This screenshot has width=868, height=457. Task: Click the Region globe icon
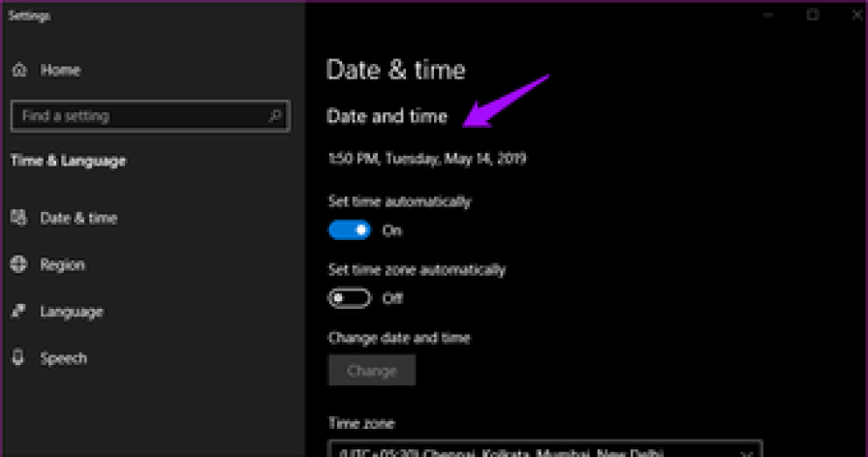(x=18, y=264)
